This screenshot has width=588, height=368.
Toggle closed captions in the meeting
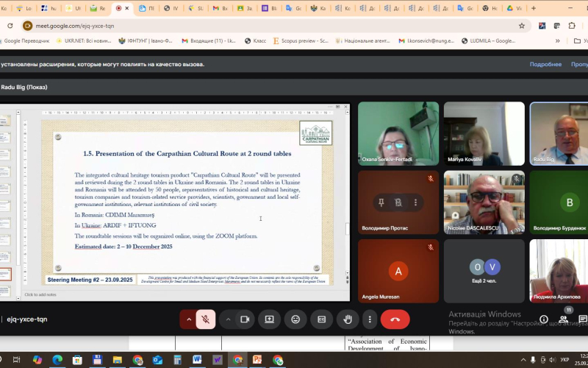(321, 319)
